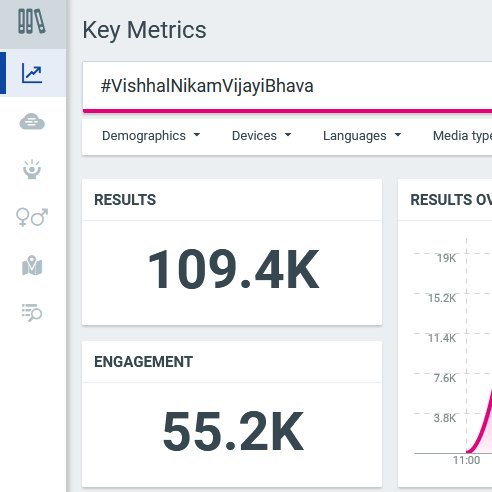Viewport: 492px width, 492px height.
Task: Click the 55.2K engagement value
Action: click(x=233, y=431)
